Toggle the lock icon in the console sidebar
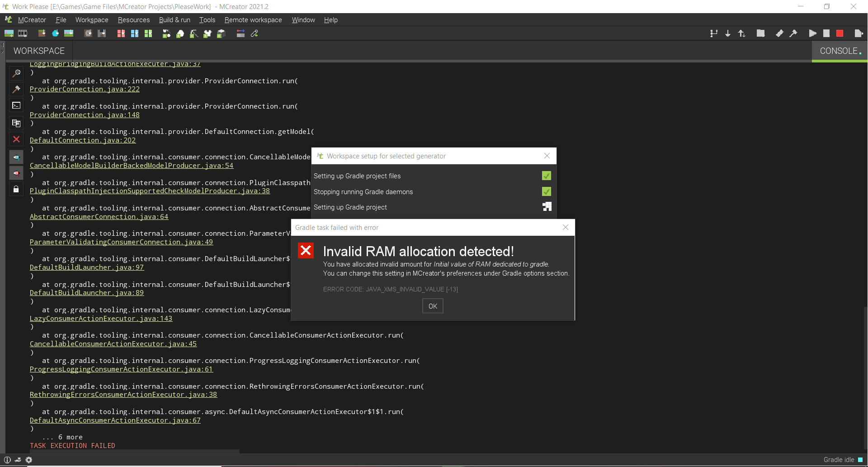868x467 pixels. pyautogui.click(x=16, y=189)
